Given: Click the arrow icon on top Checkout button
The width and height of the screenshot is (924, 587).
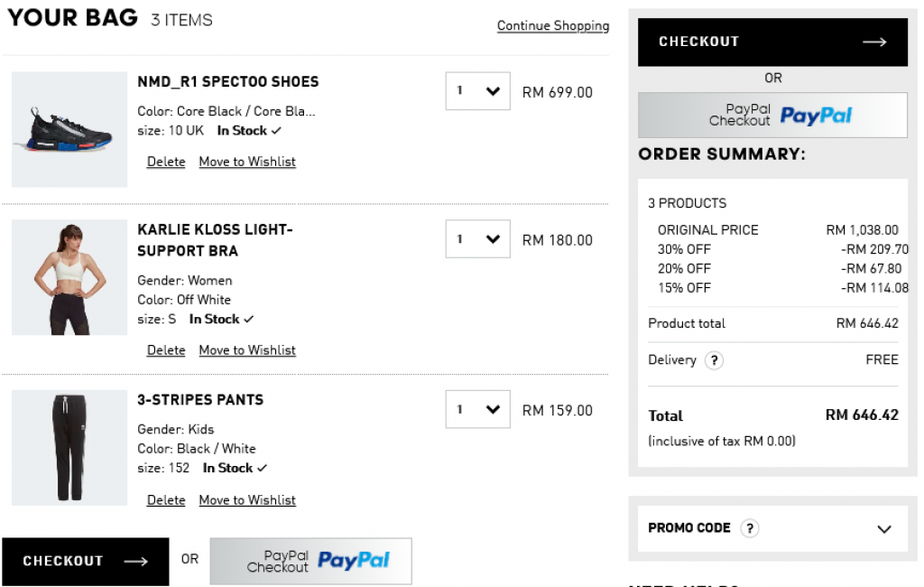Looking at the screenshot, I should 874,42.
